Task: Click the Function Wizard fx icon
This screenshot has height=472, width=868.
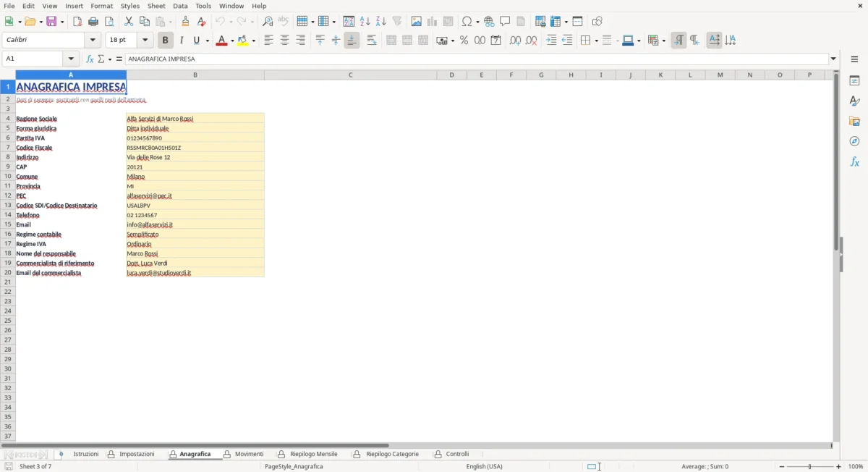Action: pyautogui.click(x=90, y=59)
